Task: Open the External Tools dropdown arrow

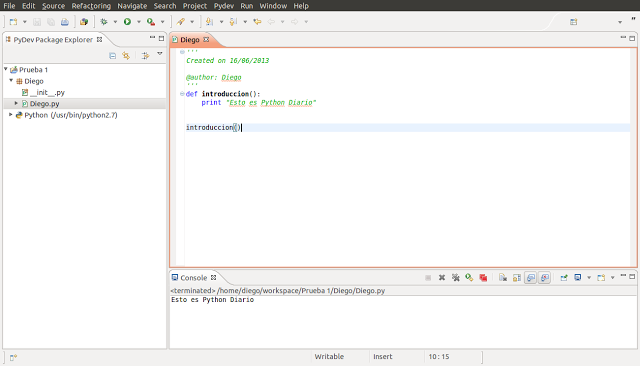Action: [162, 22]
